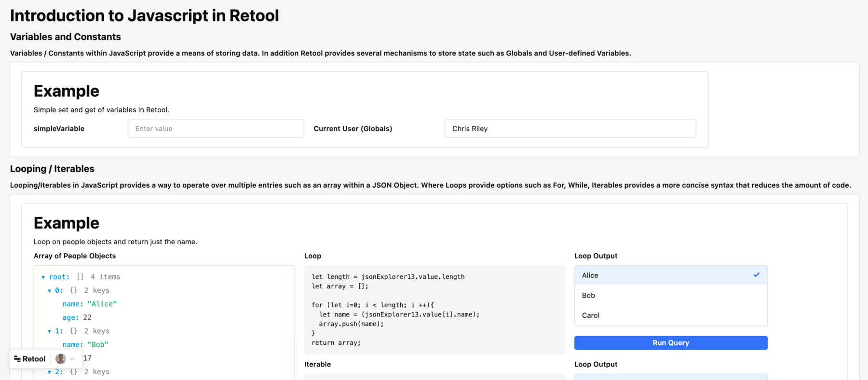Click the Retool logo badge

pyautogui.click(x=29, y=359)
